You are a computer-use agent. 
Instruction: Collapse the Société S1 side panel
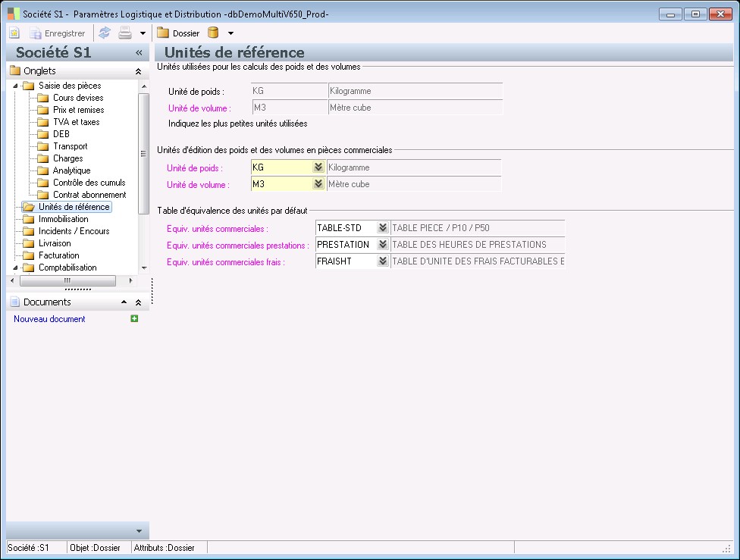click(139, 53)
